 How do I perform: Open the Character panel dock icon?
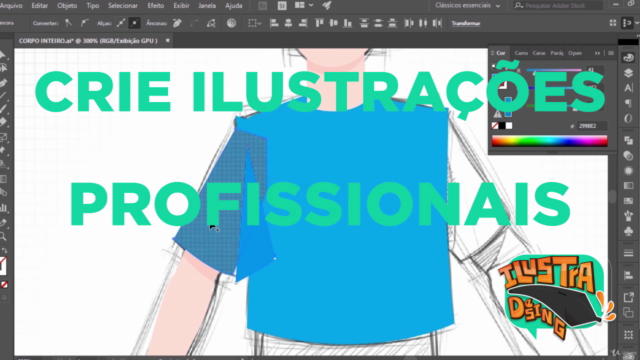(629, 88)
